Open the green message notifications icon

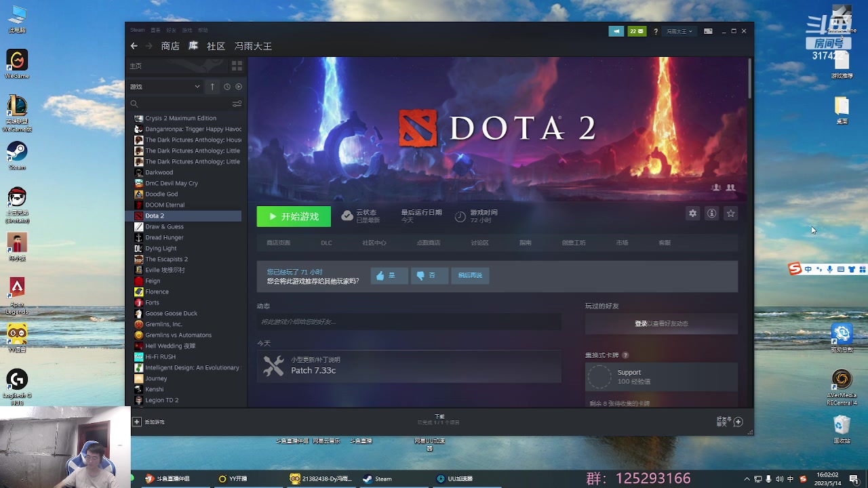(636, 31)
